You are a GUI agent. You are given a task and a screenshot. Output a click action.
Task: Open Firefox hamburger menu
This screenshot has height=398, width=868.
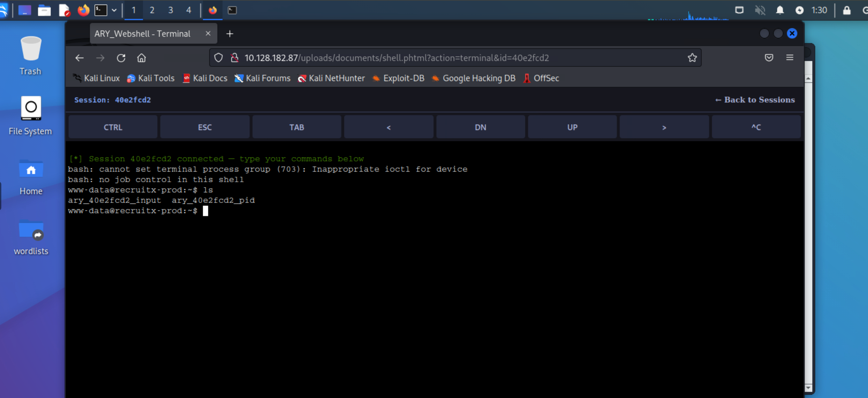(x=790, y=58)
